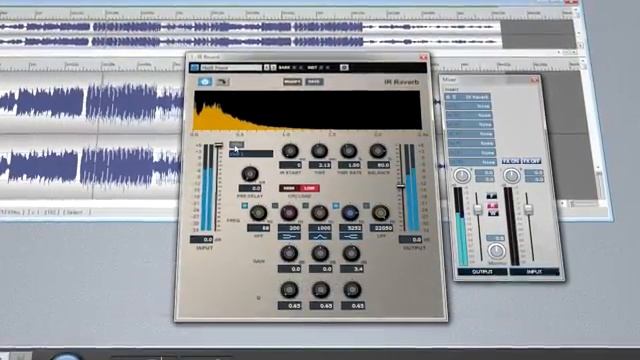
Task: Click the gain knob of the 200 Hz band
Action: (289, 253)
